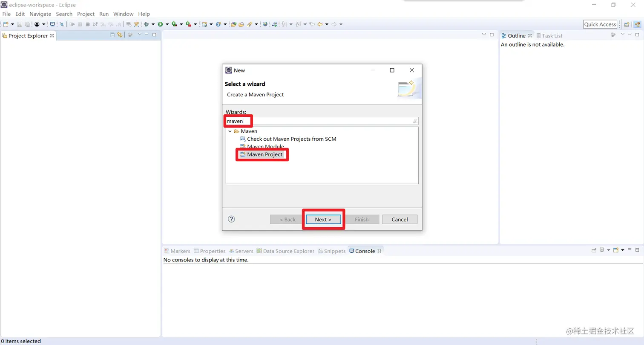Screen dimensions: 644x345
Task: Minimize the editor area
Action: click(x=484, y=34)
